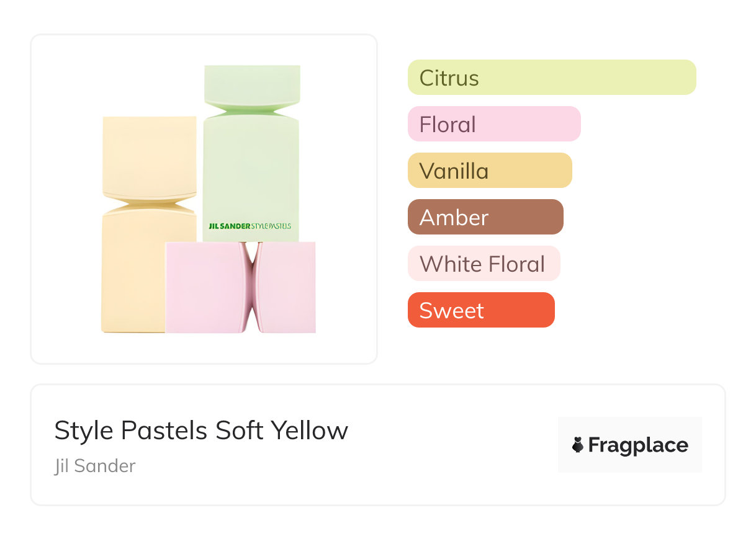The image size is (756, 536).
Task: Select the Floral accord bar
Action: 494,124
